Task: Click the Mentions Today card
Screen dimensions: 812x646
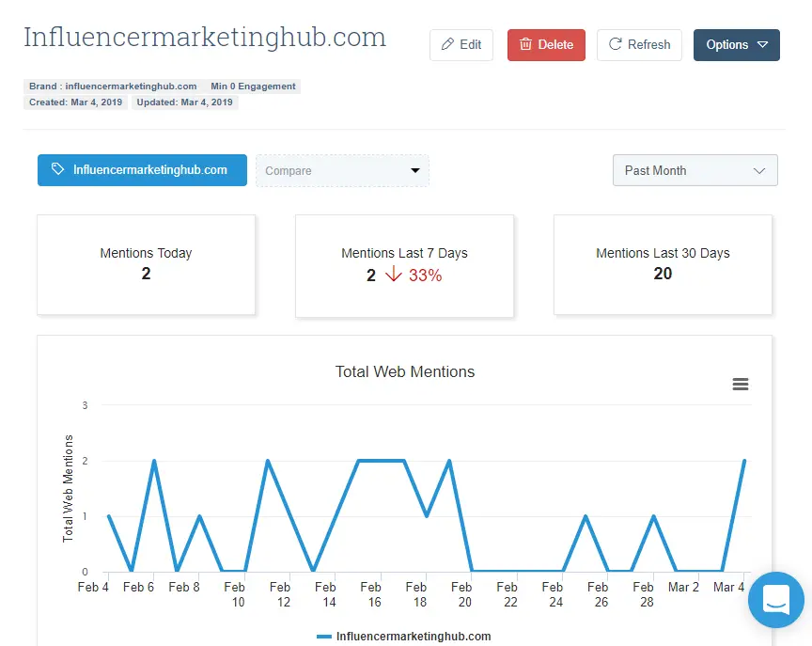Action: tap(146, 264)
